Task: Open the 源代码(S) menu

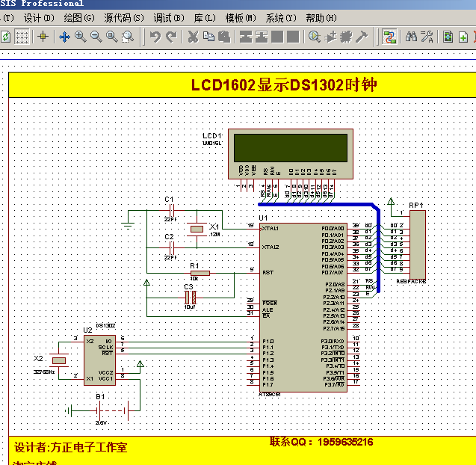Action: point(124,18)
